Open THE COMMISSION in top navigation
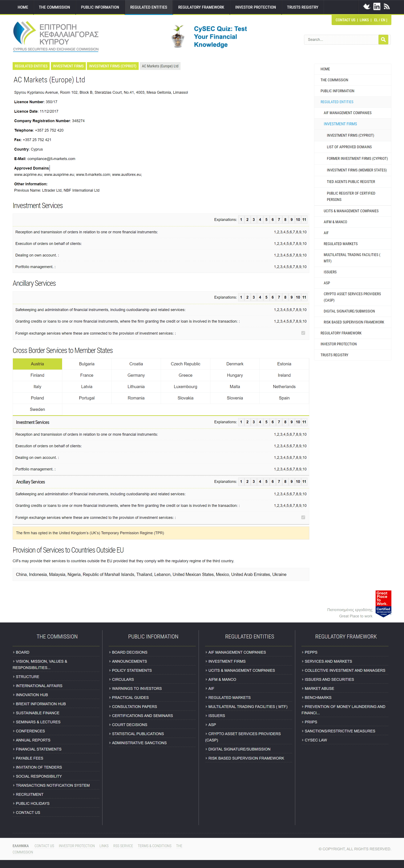Screen dimensions: 404x868 coord(54,7)
